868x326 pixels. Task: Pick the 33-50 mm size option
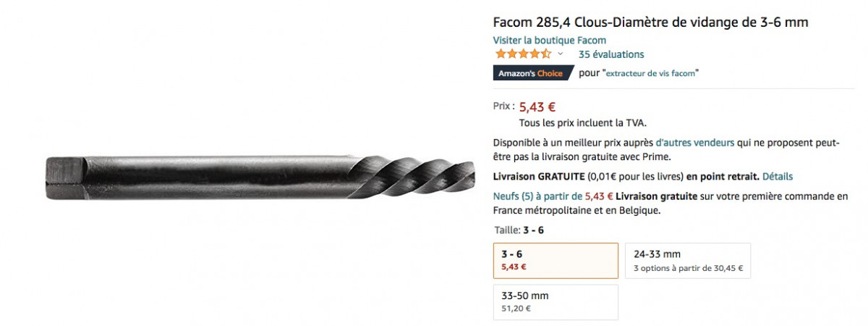555,301
